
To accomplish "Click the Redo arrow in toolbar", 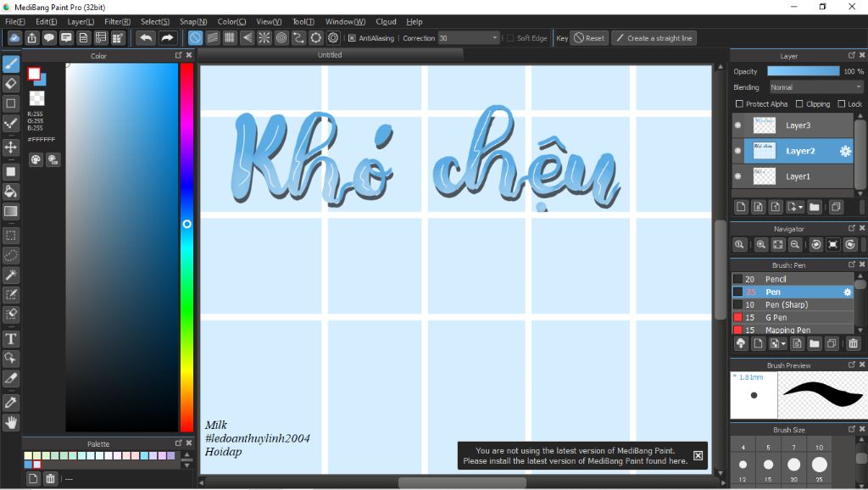I will [167, 37].
